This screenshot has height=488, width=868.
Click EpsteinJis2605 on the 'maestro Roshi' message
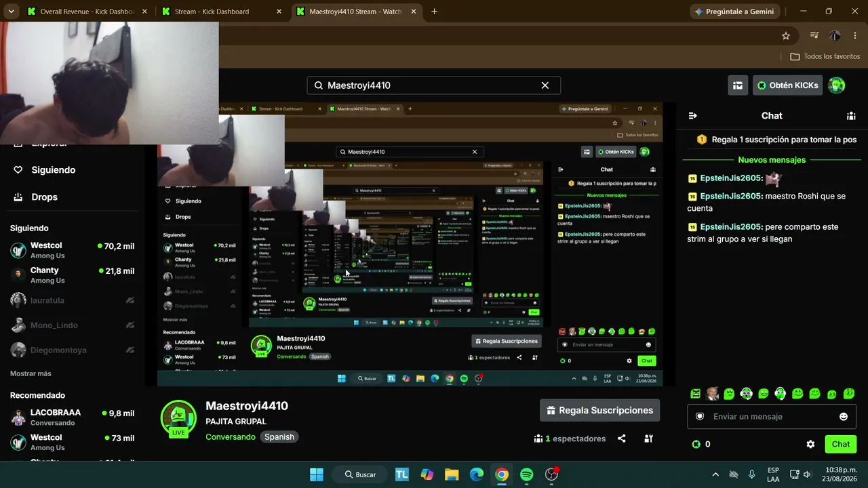point(731,196)
